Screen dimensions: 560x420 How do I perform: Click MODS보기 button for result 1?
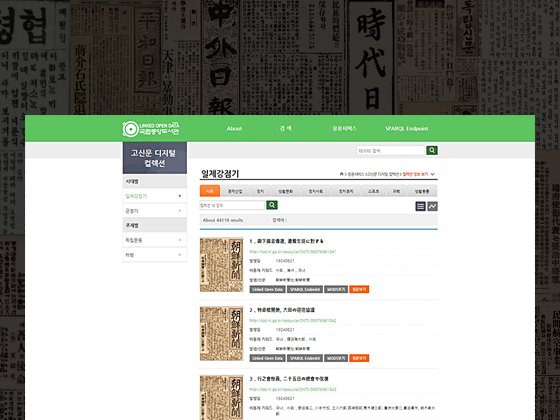coord(336,289)
